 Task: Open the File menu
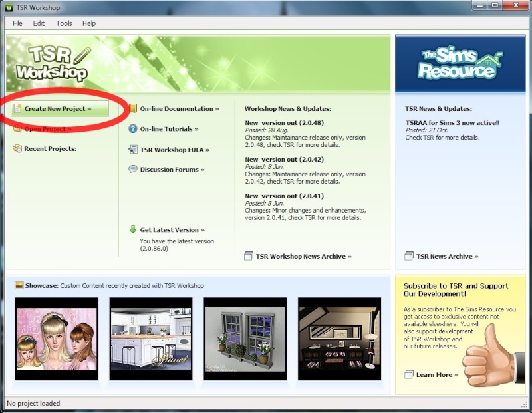point(17,23)
